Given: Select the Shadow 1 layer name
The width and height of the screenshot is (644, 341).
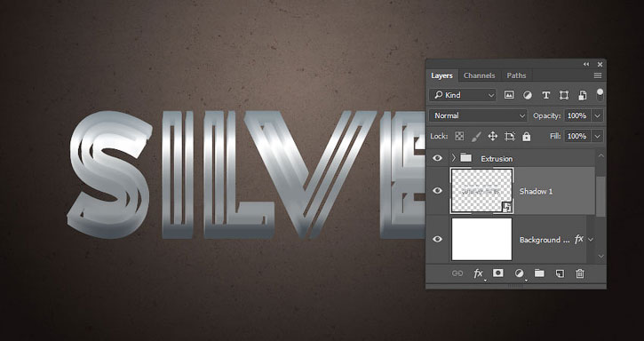Looking at the screenshot, I should coord(536,192).
